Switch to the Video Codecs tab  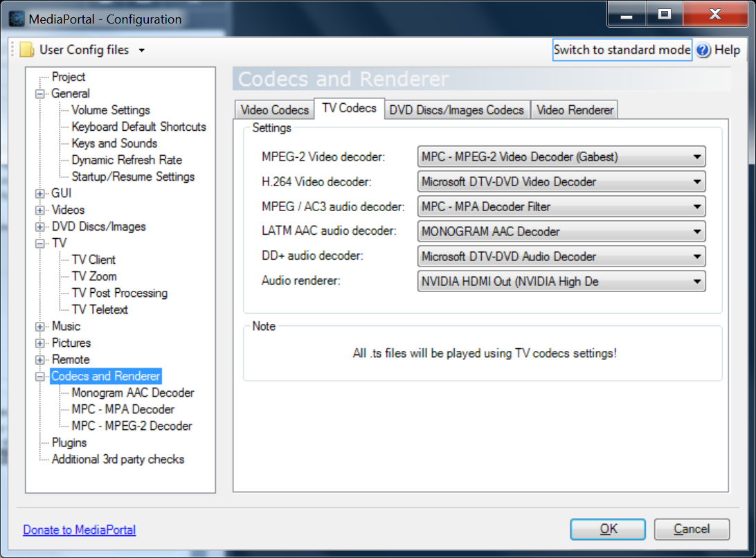[x=274, y=110]
